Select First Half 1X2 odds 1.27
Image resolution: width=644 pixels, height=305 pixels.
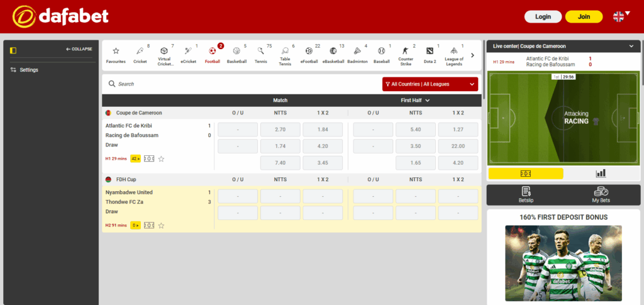click(x=458, y=130)
